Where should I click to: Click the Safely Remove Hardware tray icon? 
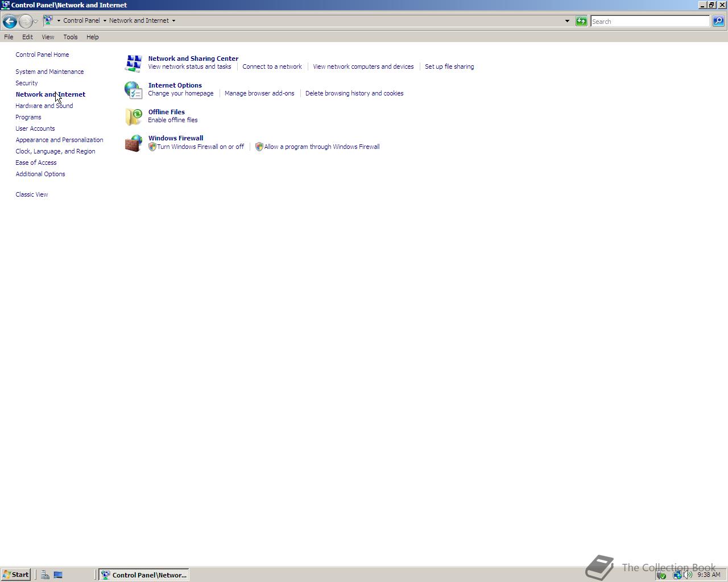tap(661, 575)
